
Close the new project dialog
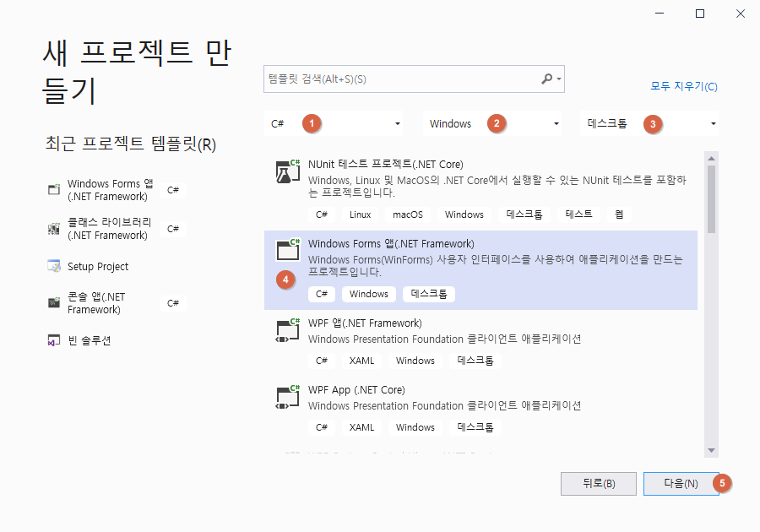740,14
